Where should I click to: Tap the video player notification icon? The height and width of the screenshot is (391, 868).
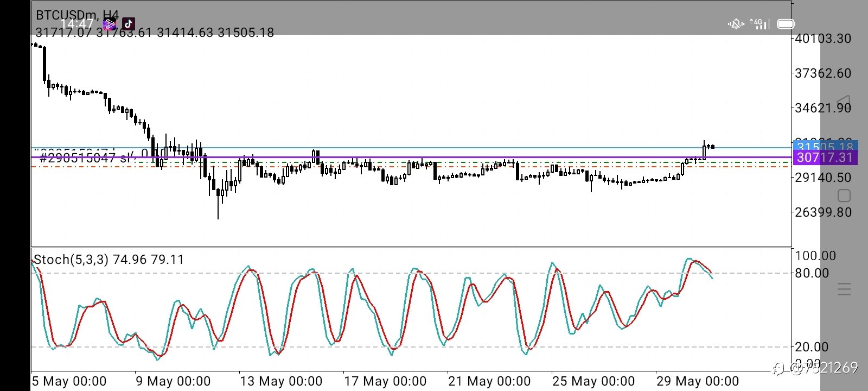109,23
